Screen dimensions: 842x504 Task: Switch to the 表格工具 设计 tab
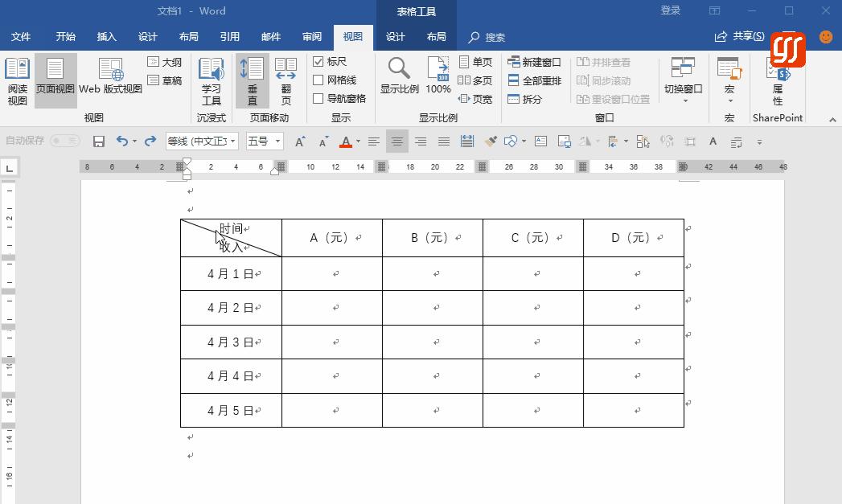(x=395, y=36)
